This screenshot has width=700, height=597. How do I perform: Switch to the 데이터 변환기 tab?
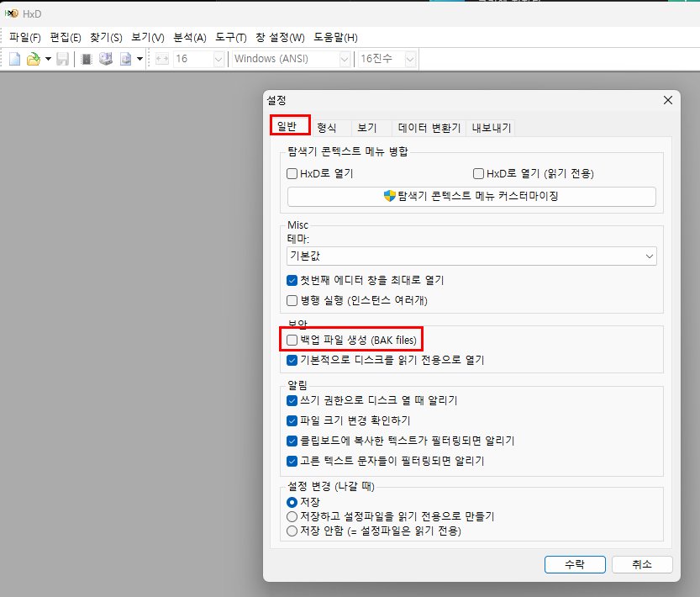pos(429,129)
